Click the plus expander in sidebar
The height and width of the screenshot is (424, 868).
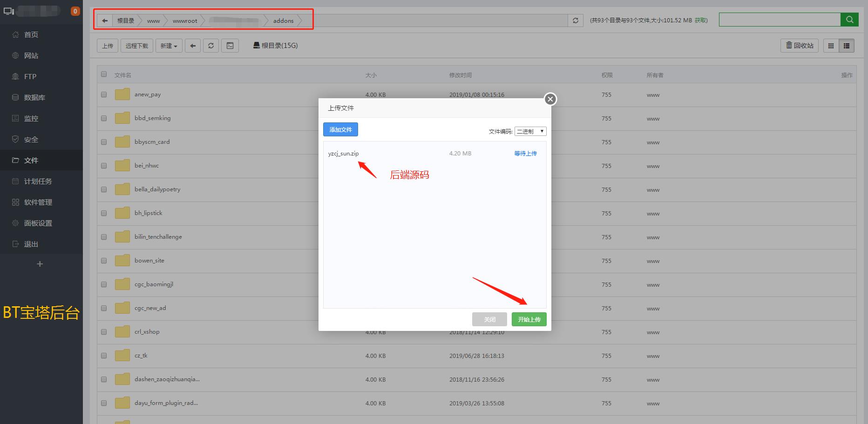(x=40, y=264)
